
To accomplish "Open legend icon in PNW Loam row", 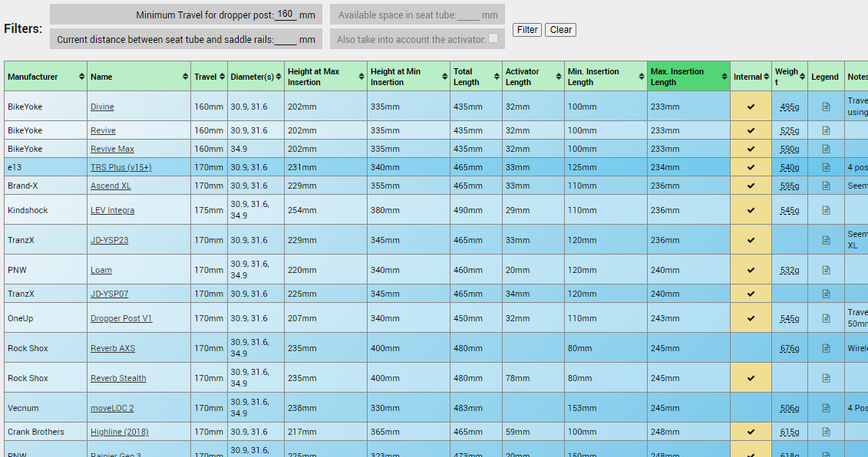I will (x=826, y=270).
